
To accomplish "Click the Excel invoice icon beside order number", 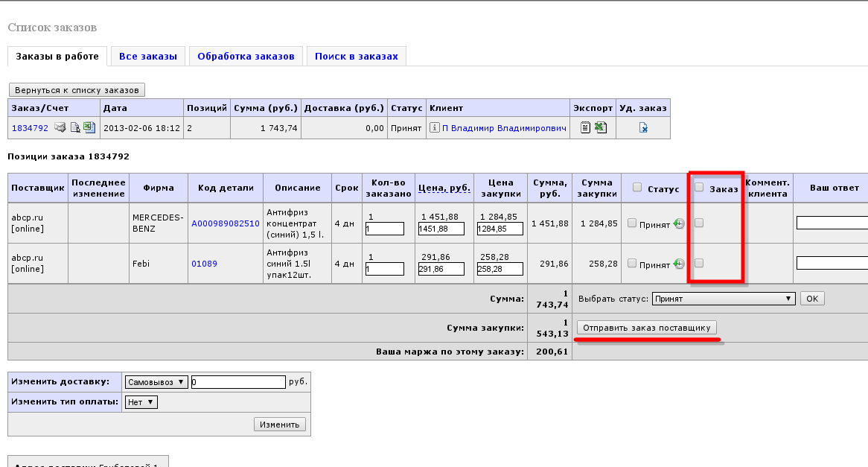I will (89, 127).
